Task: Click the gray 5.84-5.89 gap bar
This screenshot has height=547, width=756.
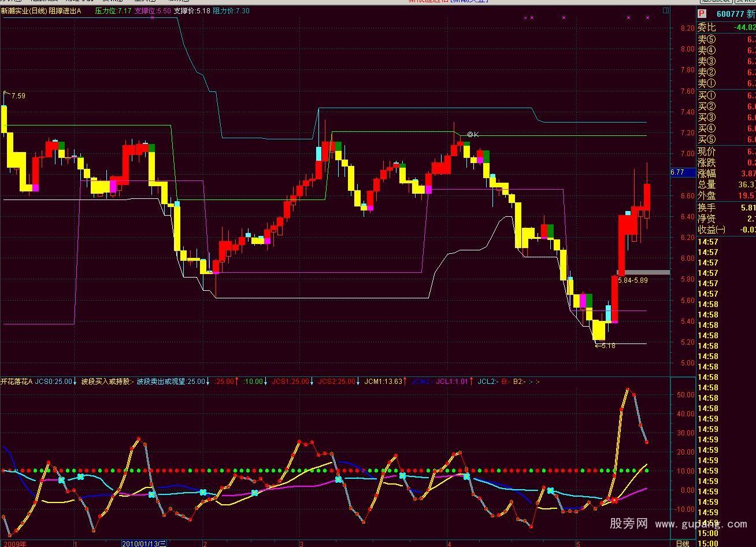Action: tap(643, 272)
